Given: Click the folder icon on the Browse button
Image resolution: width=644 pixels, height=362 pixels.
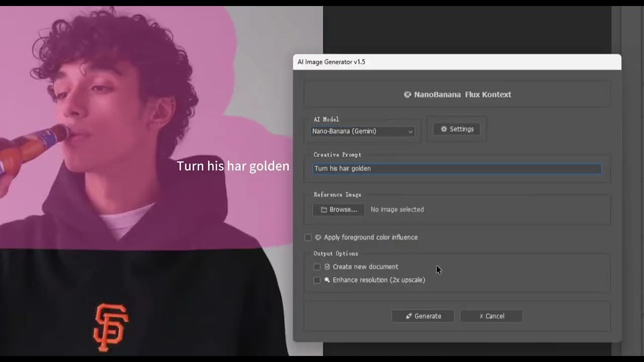Looking at the screenshot, I should pos(324,210).
